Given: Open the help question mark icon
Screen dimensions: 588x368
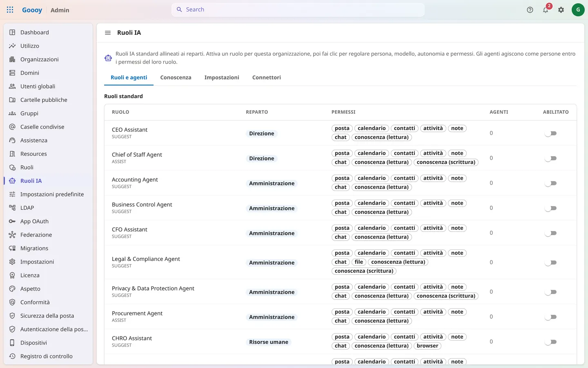Looking at the screenshot, I should click(x=530, y=10).
